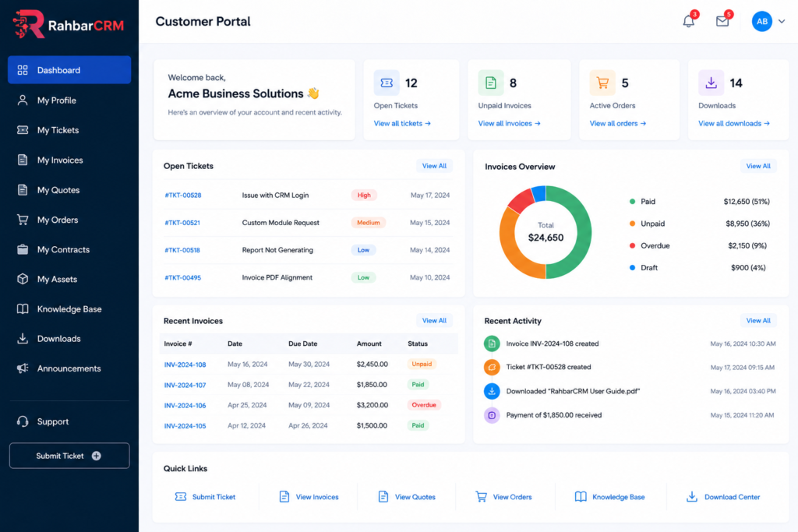Open invoice INV-2024-107
Viewport: 798px width, 532px height.
[x=185, y=385]
